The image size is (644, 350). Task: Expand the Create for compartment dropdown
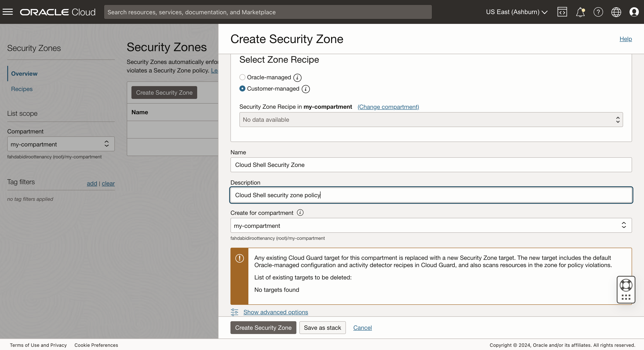[x=431, y=226]
